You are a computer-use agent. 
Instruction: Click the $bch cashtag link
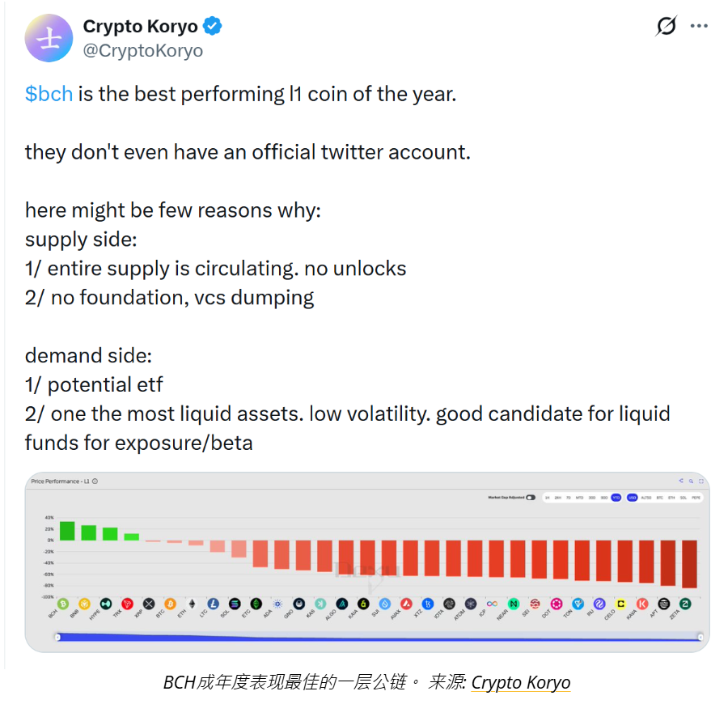49,94
